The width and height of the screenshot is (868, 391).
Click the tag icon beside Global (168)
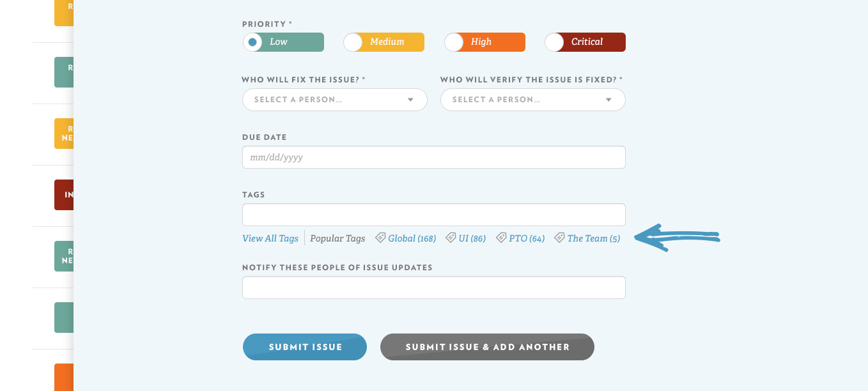[x=381, y=237]
